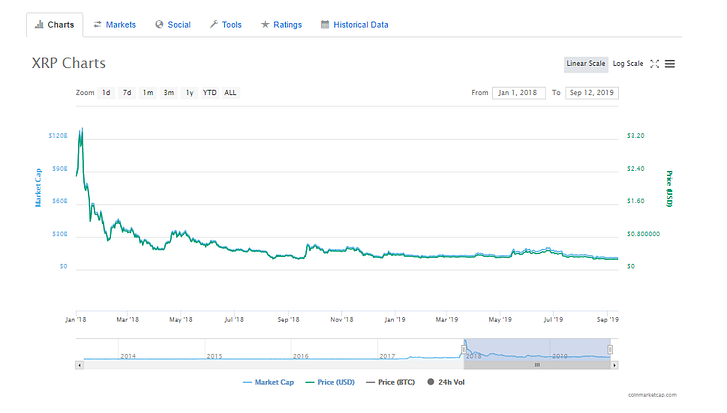Viewport: 727px width, 413px height.
Task: Click the Nov '18 x-axis label
Action: point(342,319)
